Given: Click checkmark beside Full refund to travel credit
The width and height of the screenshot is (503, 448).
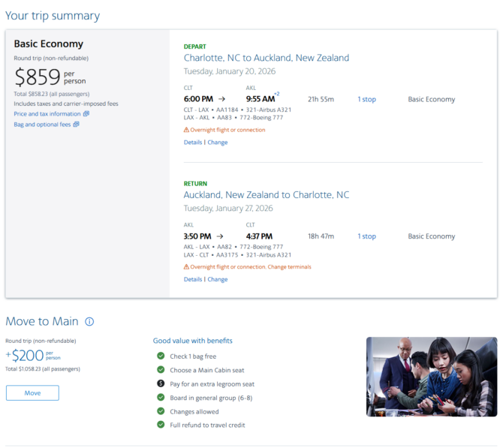Looking at the screenshot, I should (x=160, y=425).
